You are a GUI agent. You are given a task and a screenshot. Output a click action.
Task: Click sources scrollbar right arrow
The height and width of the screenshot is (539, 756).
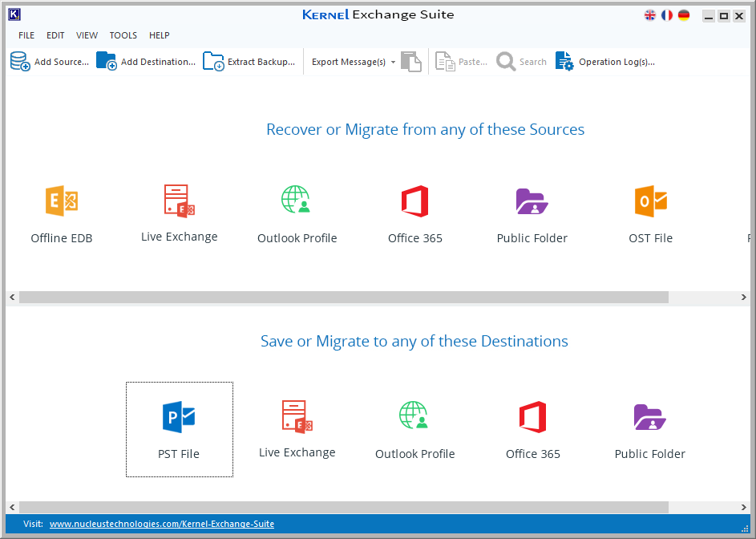coord(744,298)
